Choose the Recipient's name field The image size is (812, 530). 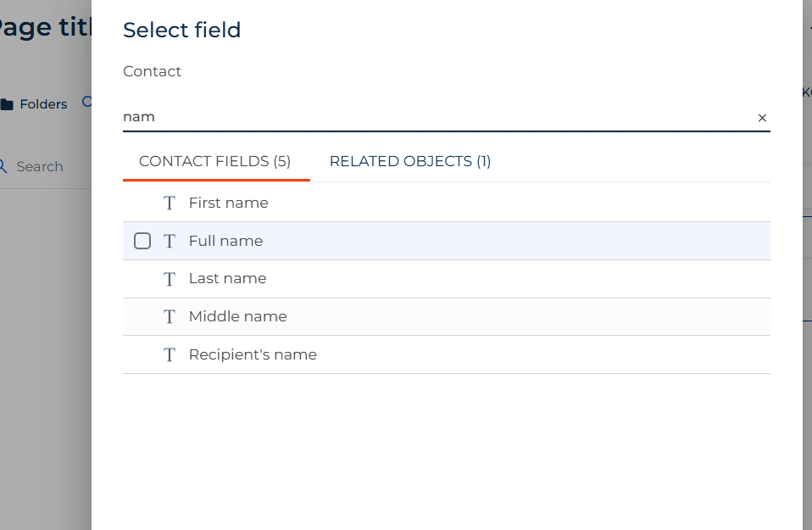coord(447,354)
